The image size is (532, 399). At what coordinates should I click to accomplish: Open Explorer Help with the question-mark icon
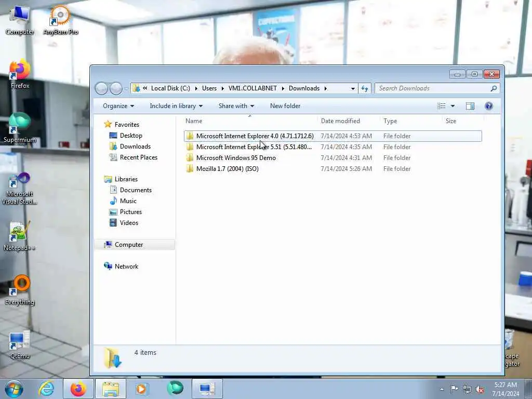point(488,106)
